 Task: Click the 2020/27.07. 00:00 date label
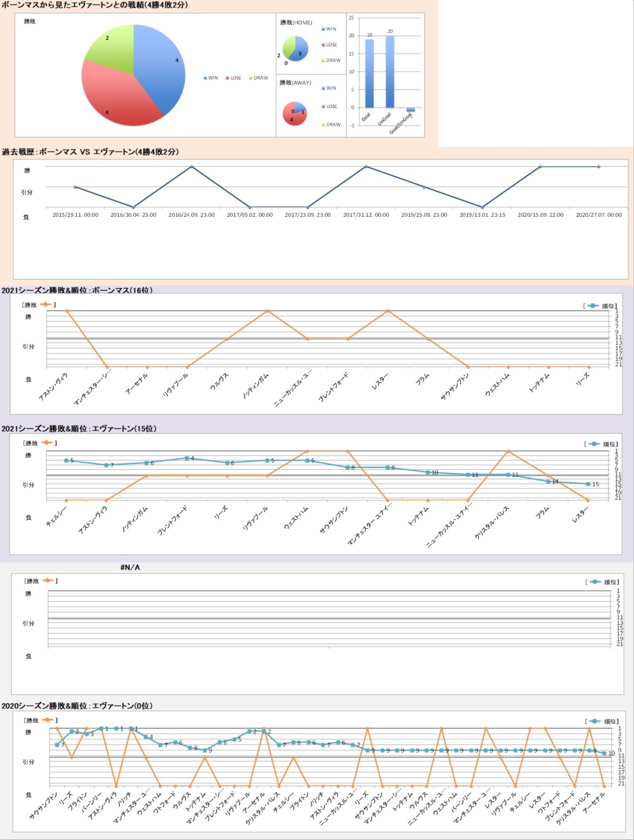pyautogui.click(x=598, y=215)
